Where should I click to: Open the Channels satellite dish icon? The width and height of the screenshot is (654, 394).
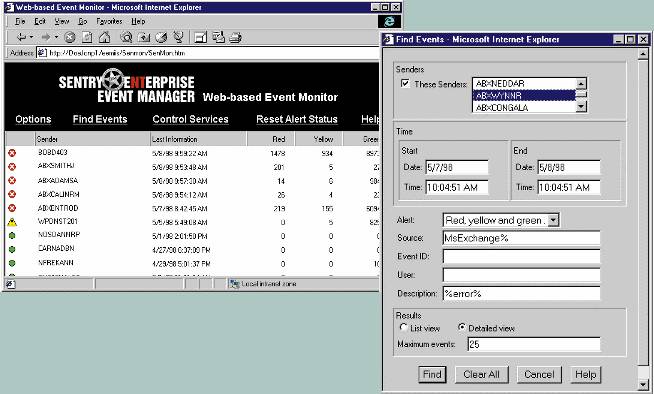click(179, 38)
